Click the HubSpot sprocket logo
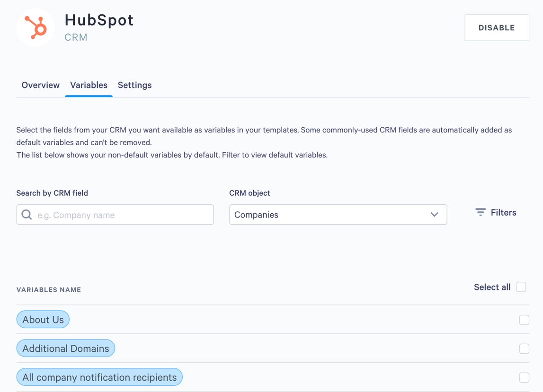The width and height of the screenshot is (543, 392). pos(36,28)
